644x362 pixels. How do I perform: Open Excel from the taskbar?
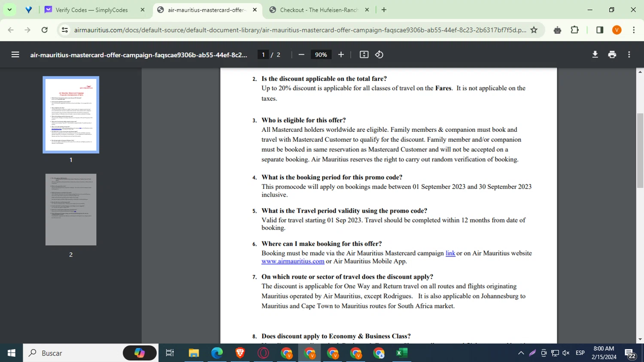tap(402, 353)
